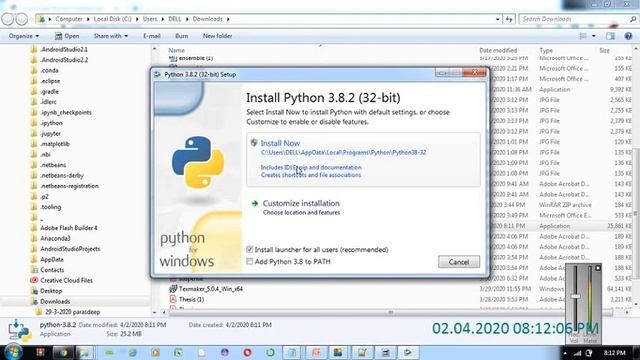Click the Thesis (1) PDF icon
Image resolution: width=640 pixels, height=360 pixels.
click(x=173, y=299)
